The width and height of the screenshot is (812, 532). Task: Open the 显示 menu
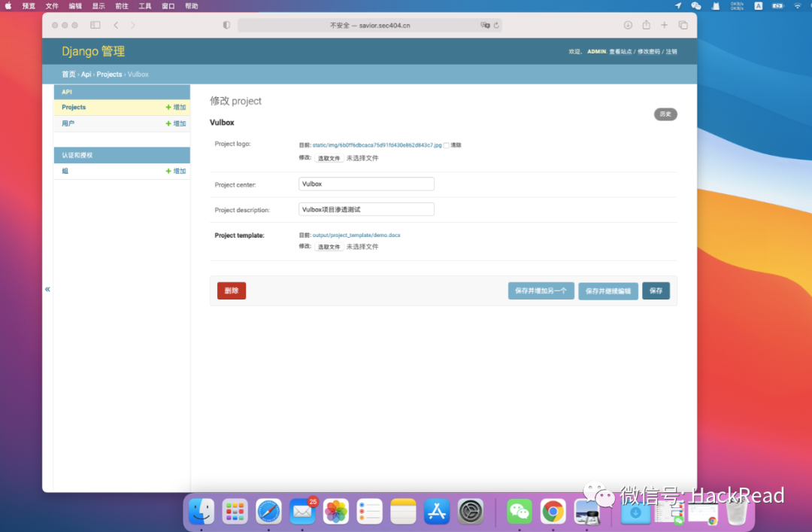tap(98, 6)
